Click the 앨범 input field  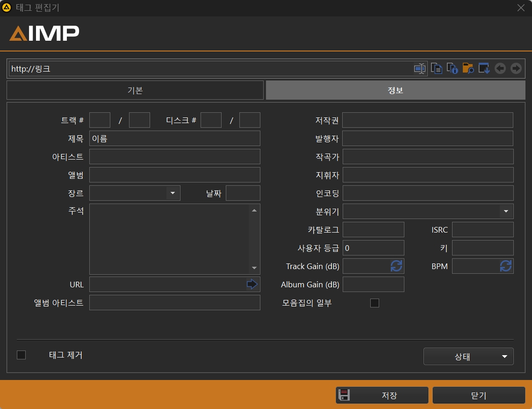coord(175,175)
